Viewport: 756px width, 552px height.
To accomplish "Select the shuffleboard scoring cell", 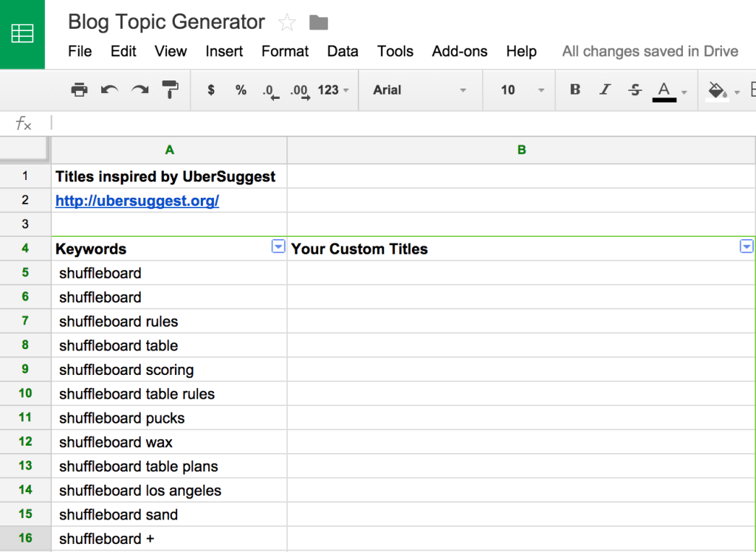I will (169, 369).
